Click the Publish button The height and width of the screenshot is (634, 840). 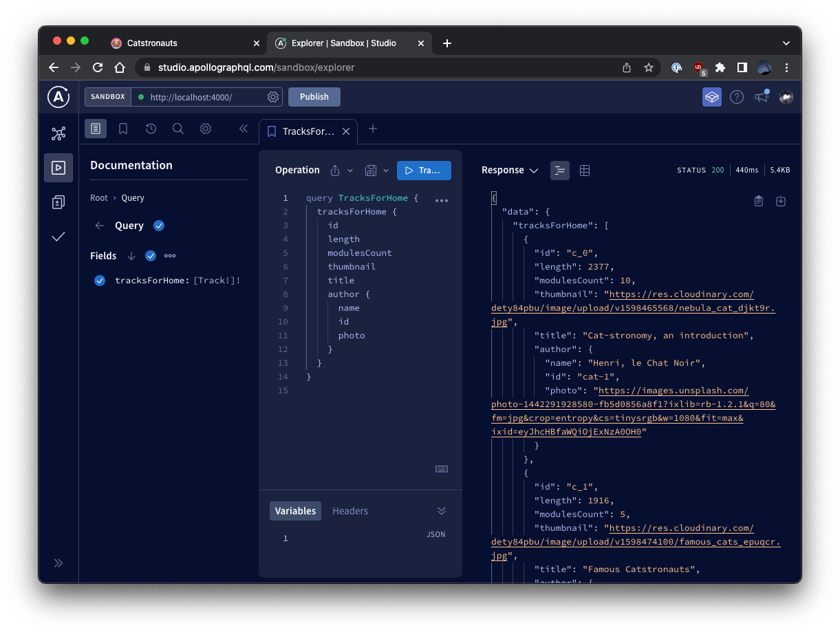point(314,97)
